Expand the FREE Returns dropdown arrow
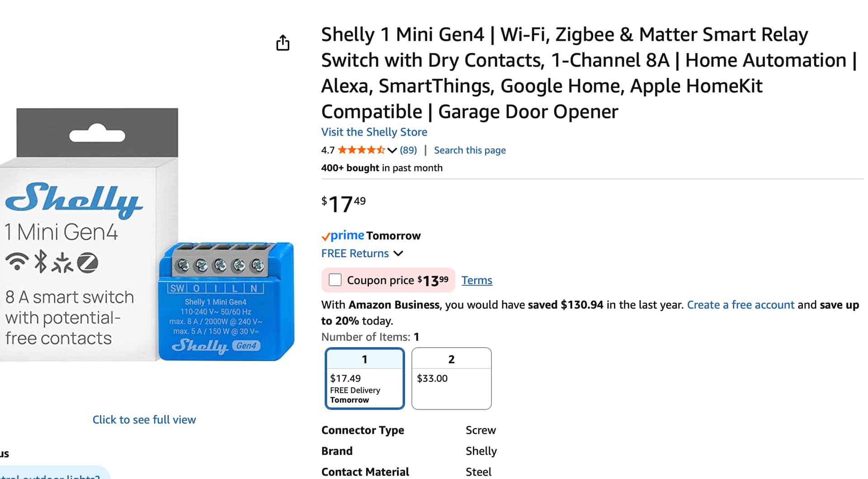This screenshot has width=868, height=479. pos(398,254)
